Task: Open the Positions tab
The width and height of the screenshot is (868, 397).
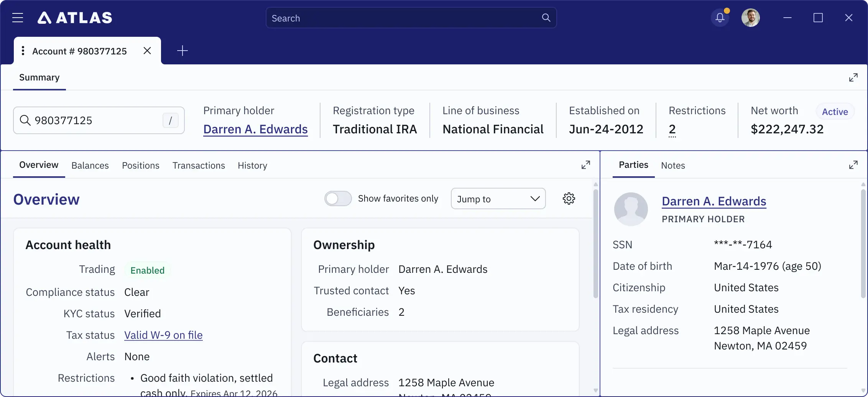Action: [x=141, y=166]
